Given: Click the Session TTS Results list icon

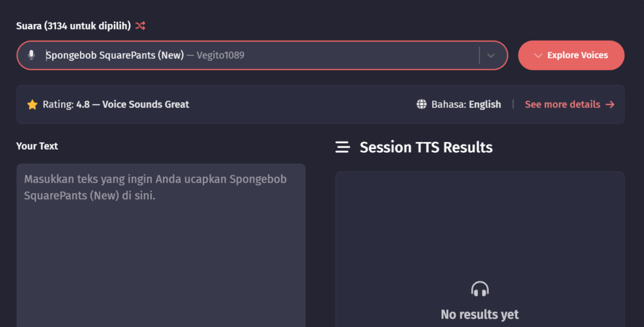Looking at the screenshot, I should coord(343,148).
